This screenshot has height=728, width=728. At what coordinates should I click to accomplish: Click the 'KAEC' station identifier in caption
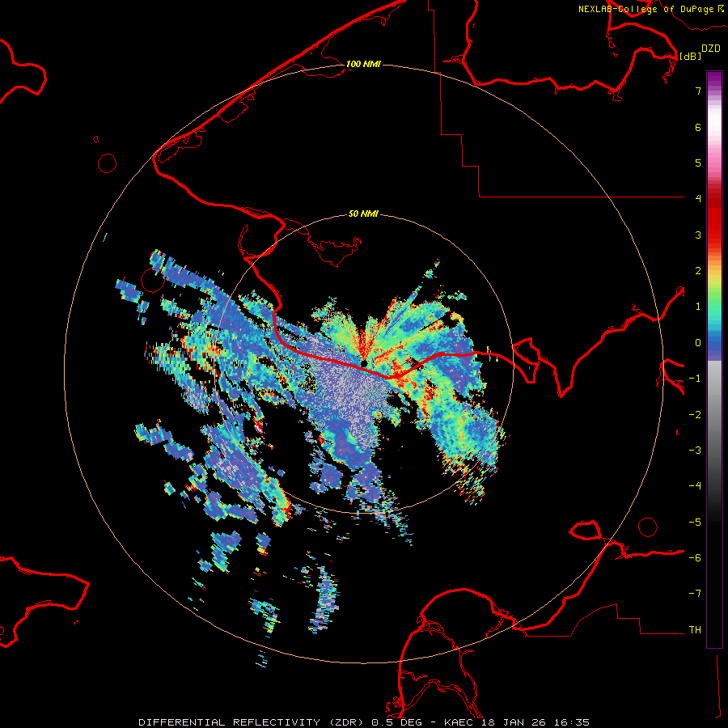459,722
